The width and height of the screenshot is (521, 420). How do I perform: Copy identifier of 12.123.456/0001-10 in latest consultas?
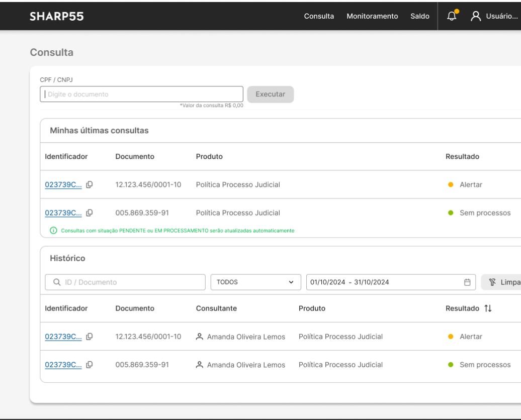click(90, 184)
